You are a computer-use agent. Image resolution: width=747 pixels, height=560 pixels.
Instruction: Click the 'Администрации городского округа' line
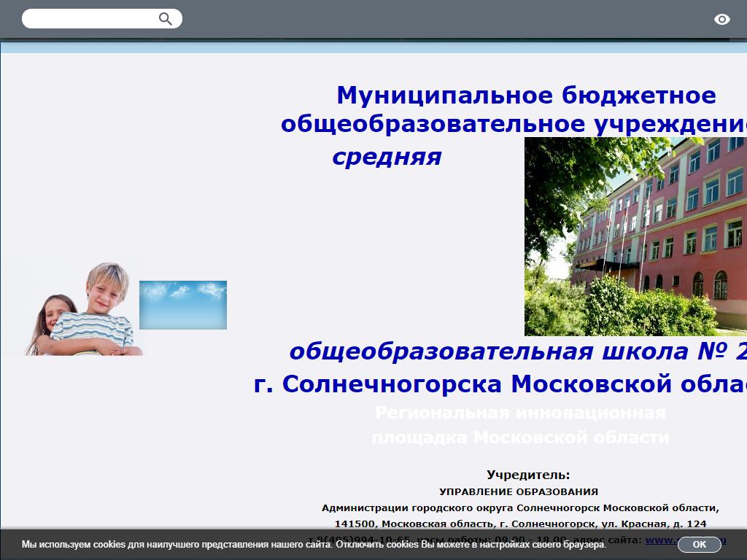[520, 507]
